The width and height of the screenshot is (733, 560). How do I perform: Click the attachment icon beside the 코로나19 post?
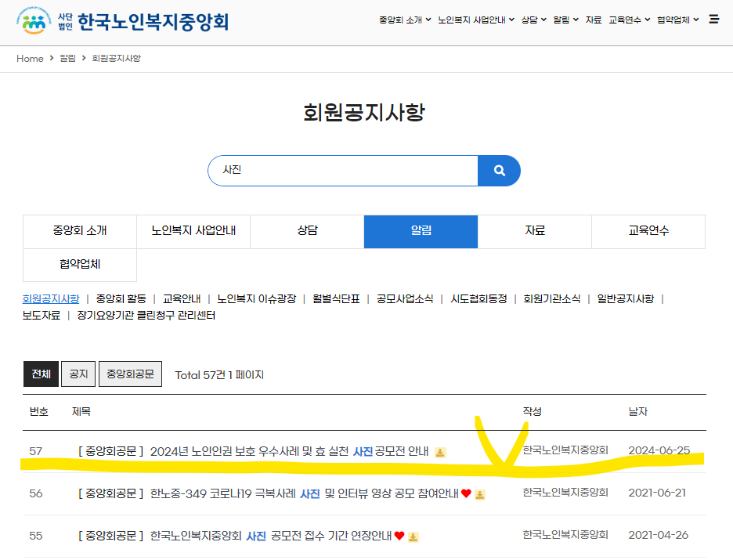(x=480, y=495)
